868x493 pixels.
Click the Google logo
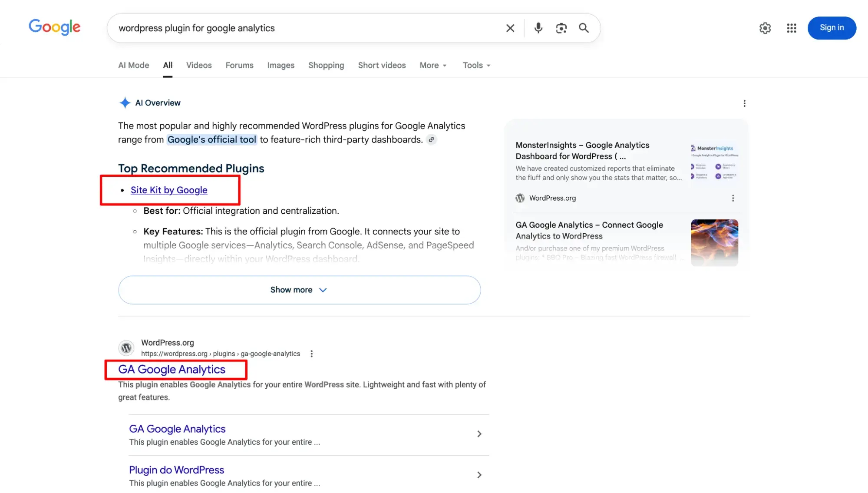pyautogui.click(x=54, y=27)
